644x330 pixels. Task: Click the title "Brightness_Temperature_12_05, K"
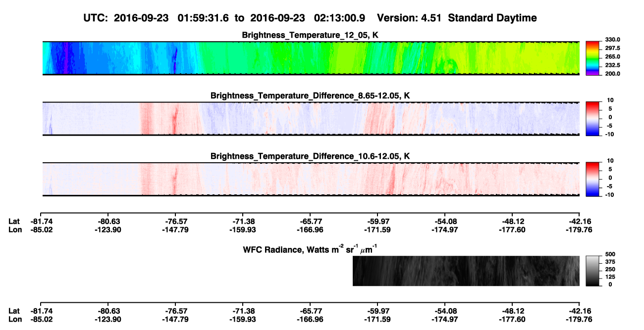click(310, 35)
